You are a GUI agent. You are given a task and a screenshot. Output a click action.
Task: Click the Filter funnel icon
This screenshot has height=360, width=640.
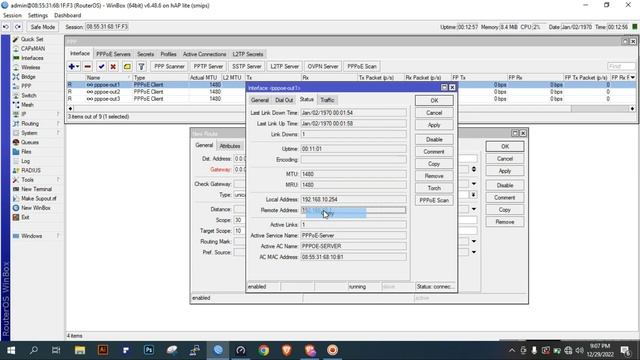click(141, 67)
